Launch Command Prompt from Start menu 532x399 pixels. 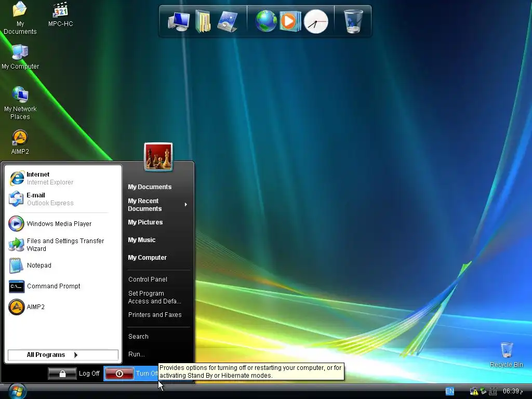pos(63,286)
